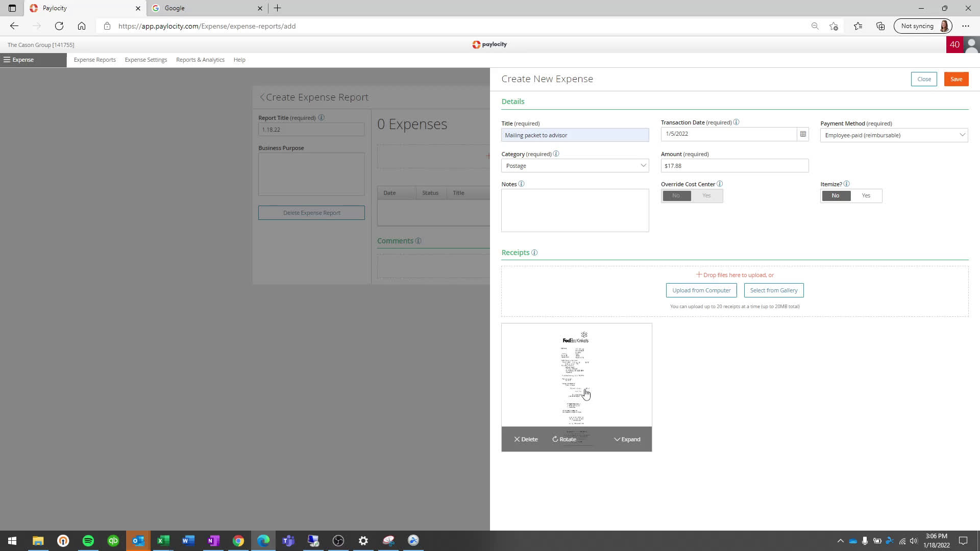The image size is (980, 551).
Task: Enable Itemize by selecting Yes
Action: point(866,195)
